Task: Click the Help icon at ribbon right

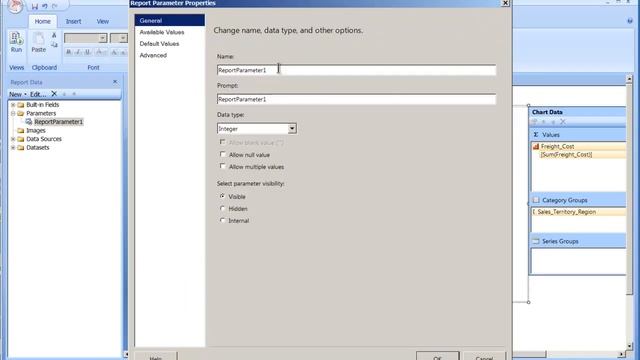Action: point(630,21)
